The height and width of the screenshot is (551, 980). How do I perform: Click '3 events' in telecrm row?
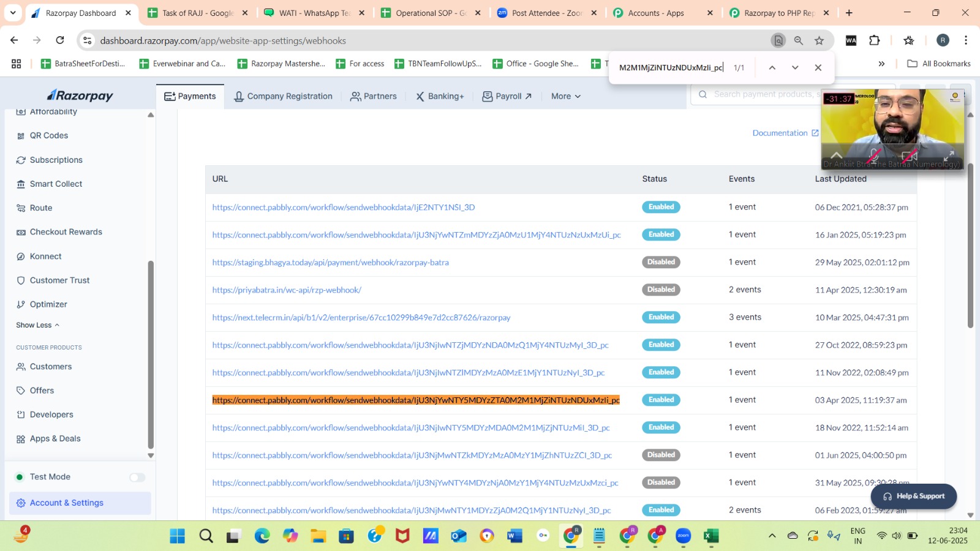745,317
